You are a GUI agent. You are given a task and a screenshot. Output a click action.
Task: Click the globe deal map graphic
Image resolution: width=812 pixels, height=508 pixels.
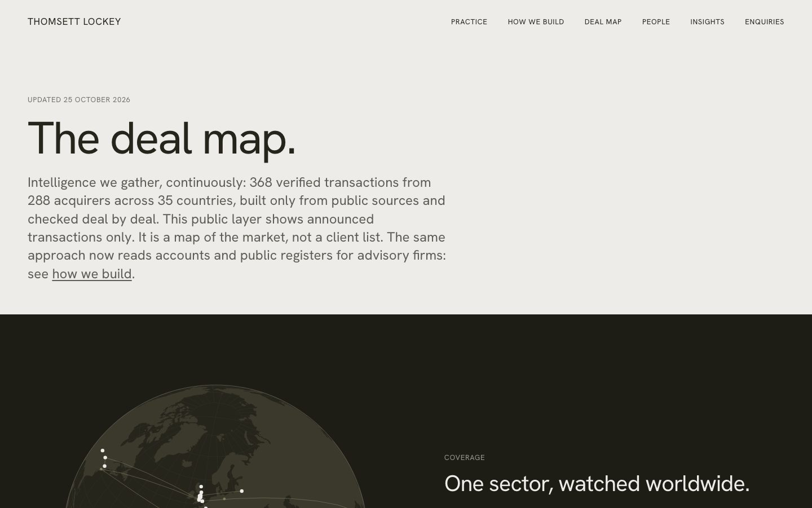coord(215,446)
